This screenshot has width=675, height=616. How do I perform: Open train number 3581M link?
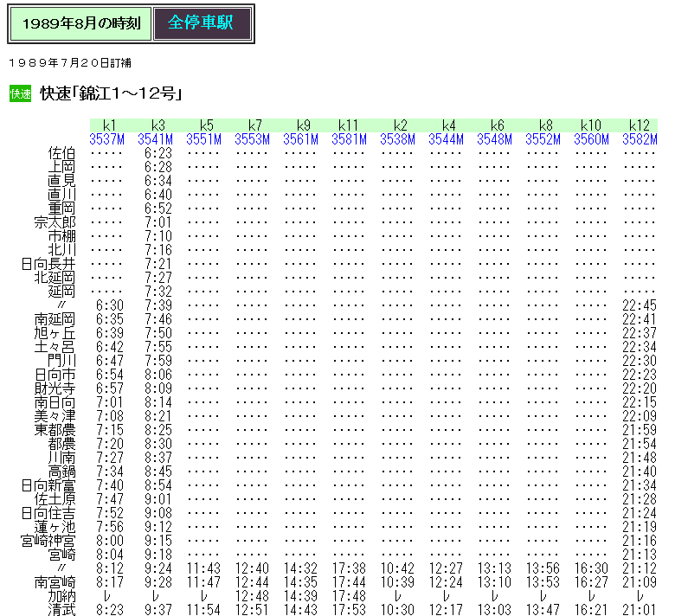[x=349, y=139]
